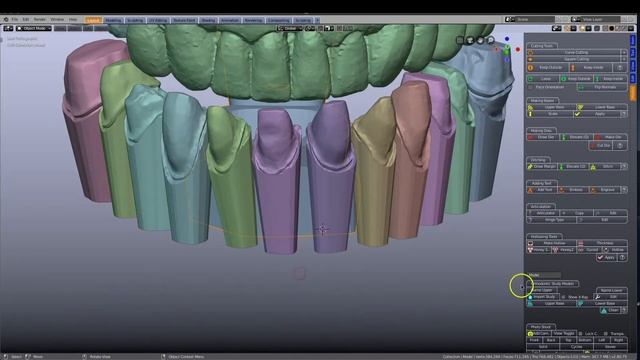
Task: Expand the Square Cutting arrow
Action: tap(624, 59)
